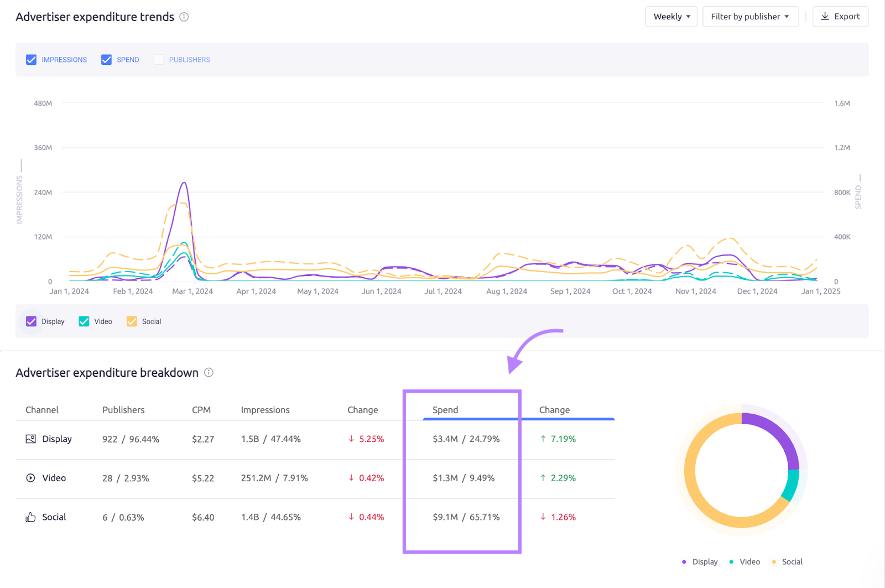Sort by the Publishers column header

[123, 410]
